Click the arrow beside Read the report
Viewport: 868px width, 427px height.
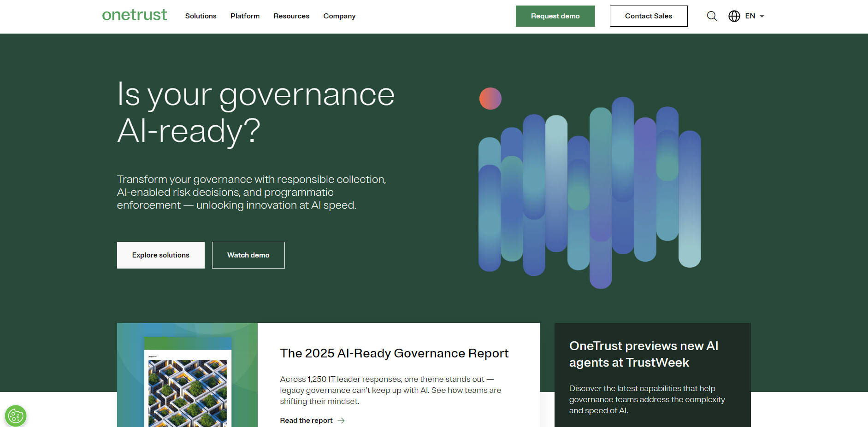tap(341, 421)
